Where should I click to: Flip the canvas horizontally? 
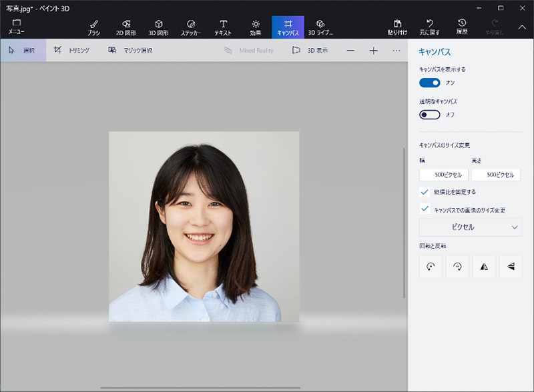pyautogui.click(x=484, y=267)
